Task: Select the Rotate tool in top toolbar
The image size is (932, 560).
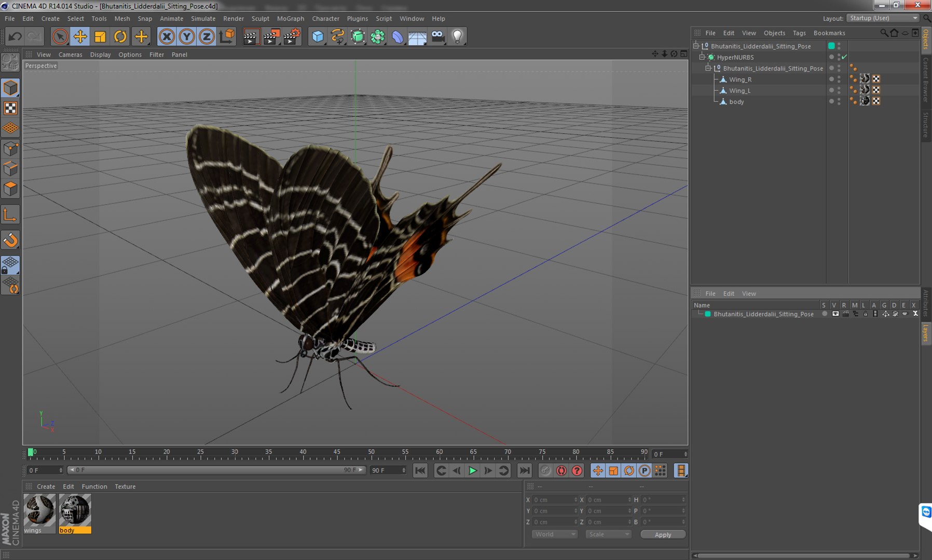Action: coord(120,36)
